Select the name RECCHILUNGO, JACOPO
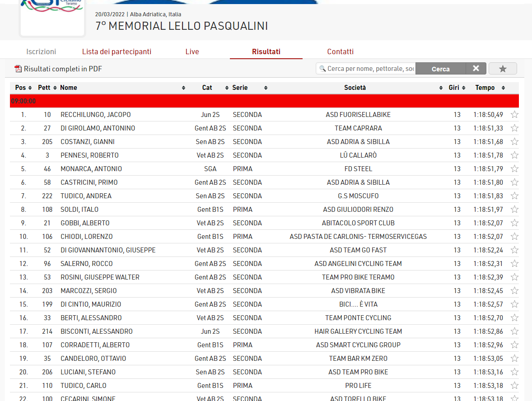532x401 pixels. (x=96, y=115)
